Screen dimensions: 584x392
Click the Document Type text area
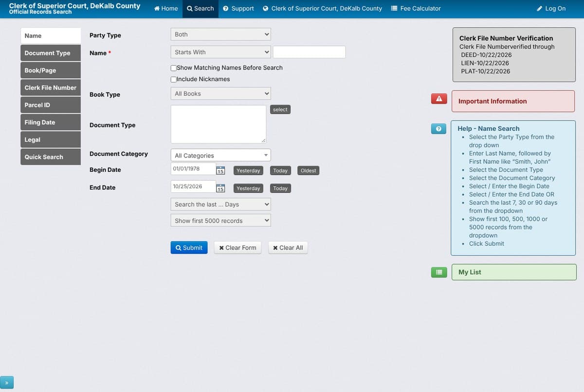[x=219, y=124]
